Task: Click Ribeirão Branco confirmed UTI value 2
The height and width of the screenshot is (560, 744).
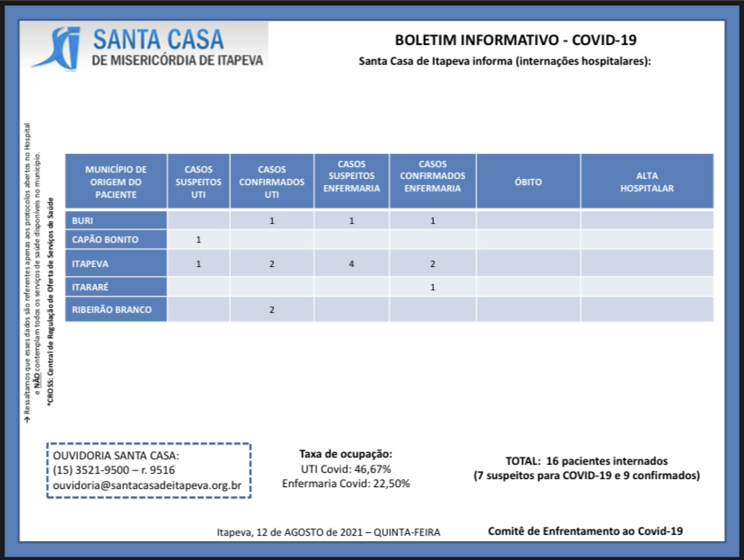Action: pos(272,310)
